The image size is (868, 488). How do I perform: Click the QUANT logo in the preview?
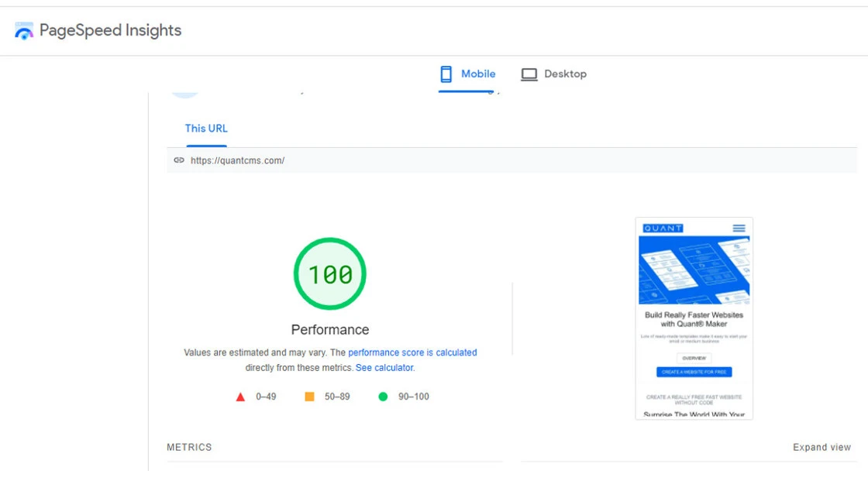click(663, 229)
